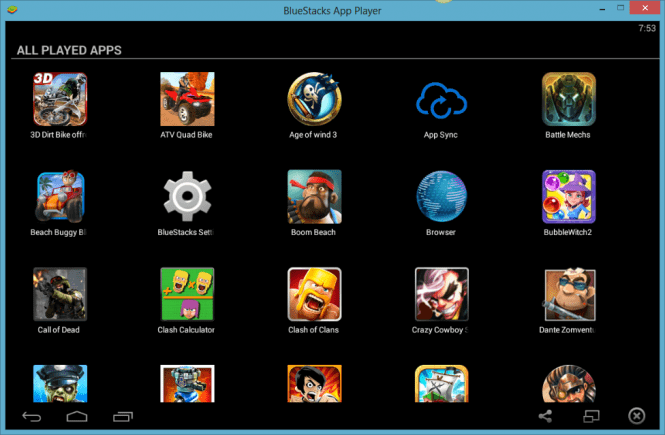Launch ATV Quad Bike
Screen dimensions: 665x435
(x=187, y=99)
